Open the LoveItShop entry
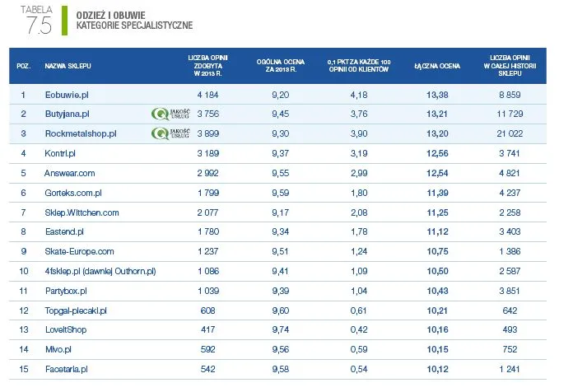Viewport: 573px width, 392px height. [67, 330]
